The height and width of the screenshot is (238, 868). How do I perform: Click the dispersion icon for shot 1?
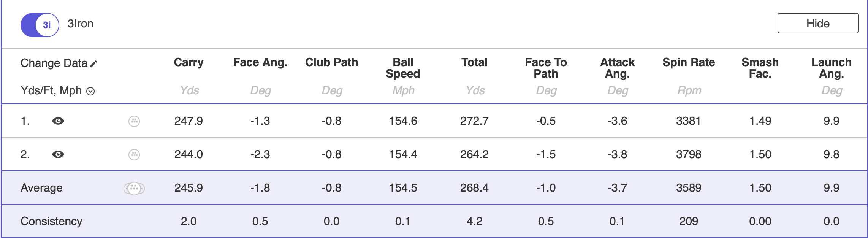point(134,121)
